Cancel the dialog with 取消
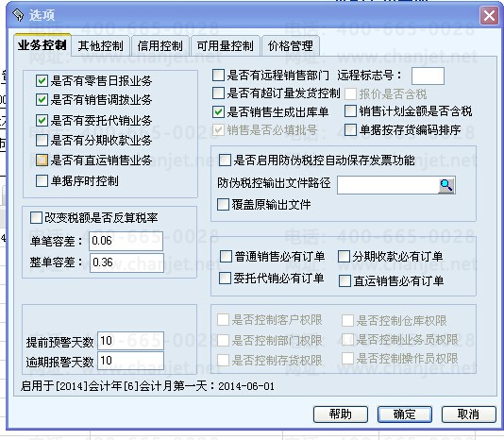 coord(469,415)
